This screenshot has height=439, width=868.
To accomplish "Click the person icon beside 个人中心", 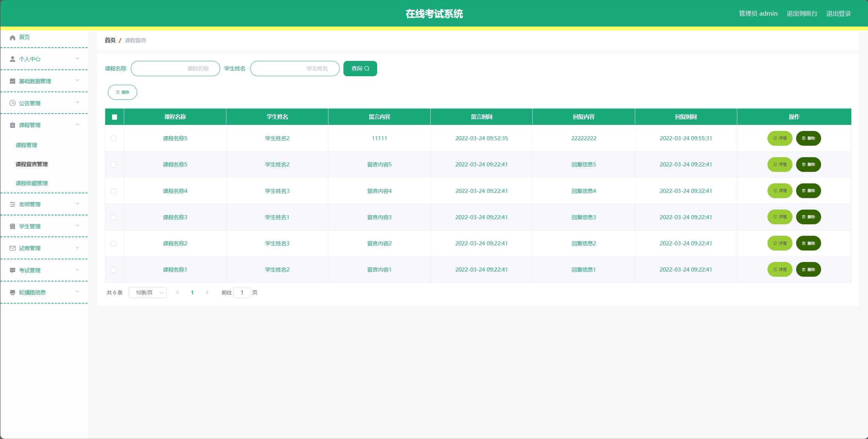I will [13, 59].
